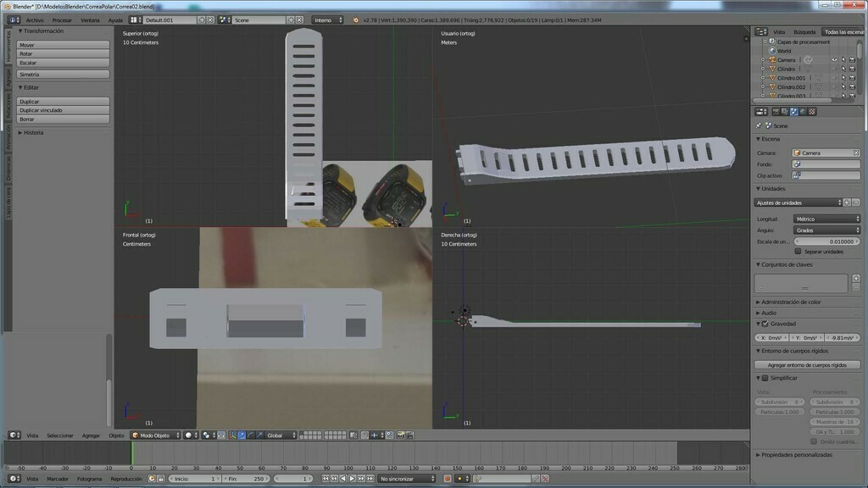Open Archivo menu
This screenshot has height=488, width=868.
click(x=34, y=20)
